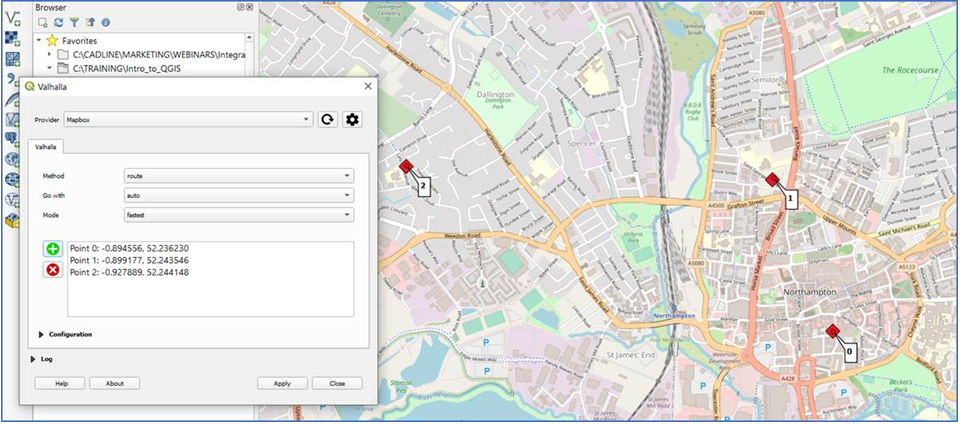
Task: Click red map marker labeled 0
Action: pyautogui.click(x=831, y=331)
